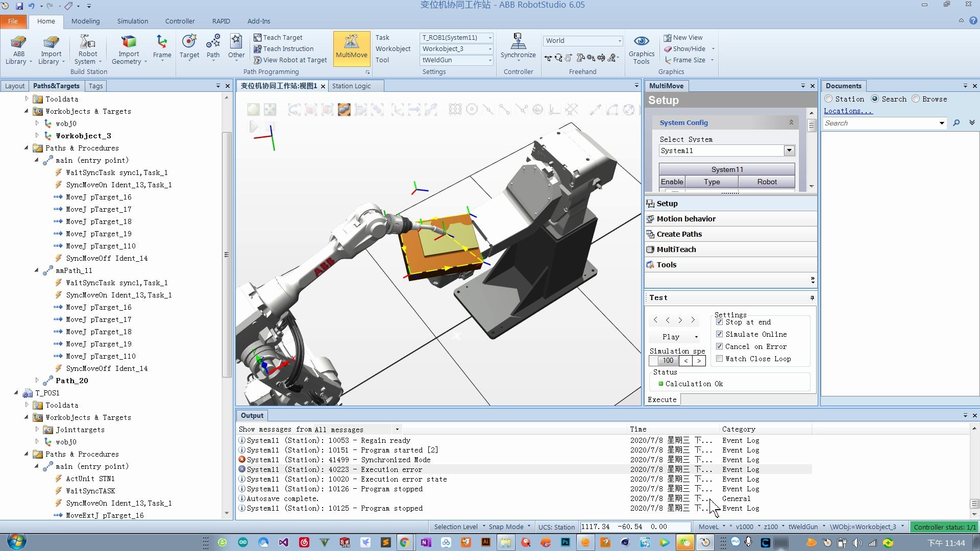
Task: Enable Watch Close Loop checkbox
Action: 719,359
